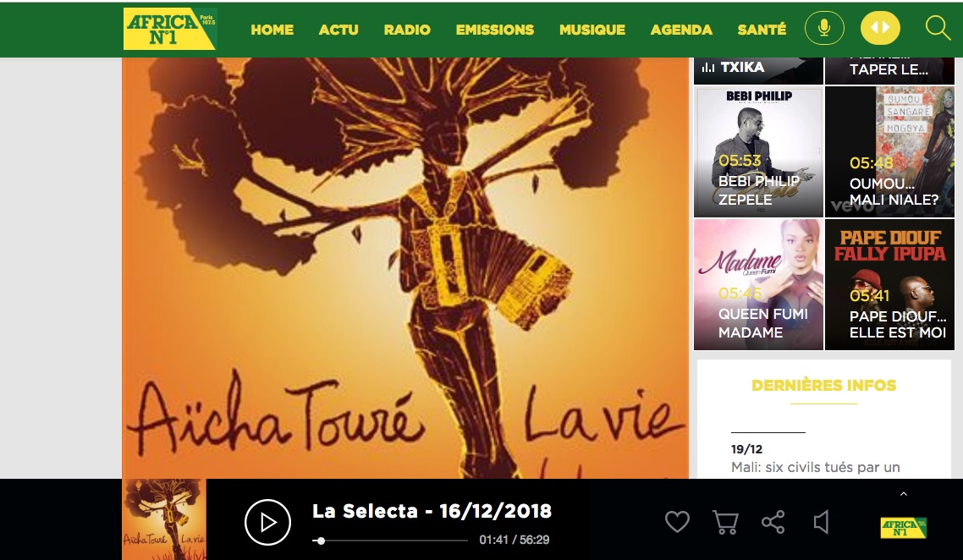The height and width of the screenshot is (560, 963).
Task: Open the Mali six civils tués news link
Action: [815, 467]
